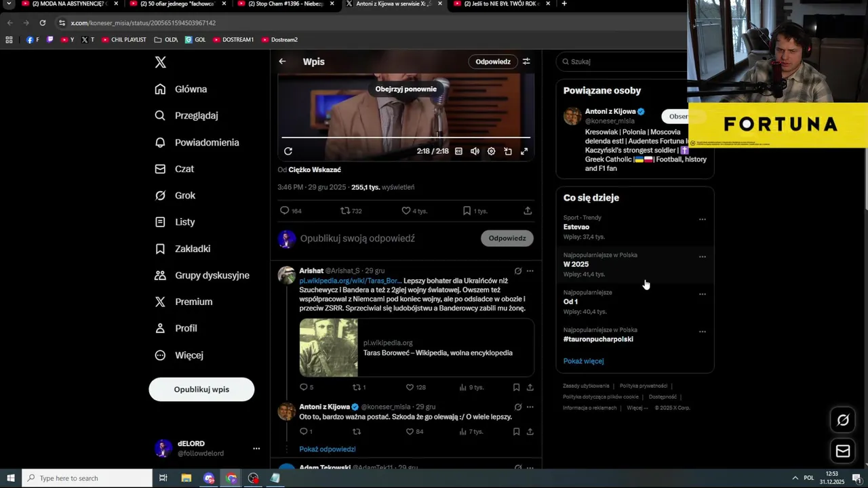This screenshot has width=868, height=488.
Task: Open Główna in the sidebar
Action: point(181,89)
